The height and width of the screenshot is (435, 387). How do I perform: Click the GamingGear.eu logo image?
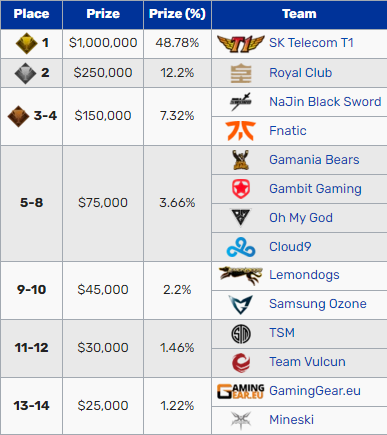click(241, 391)
